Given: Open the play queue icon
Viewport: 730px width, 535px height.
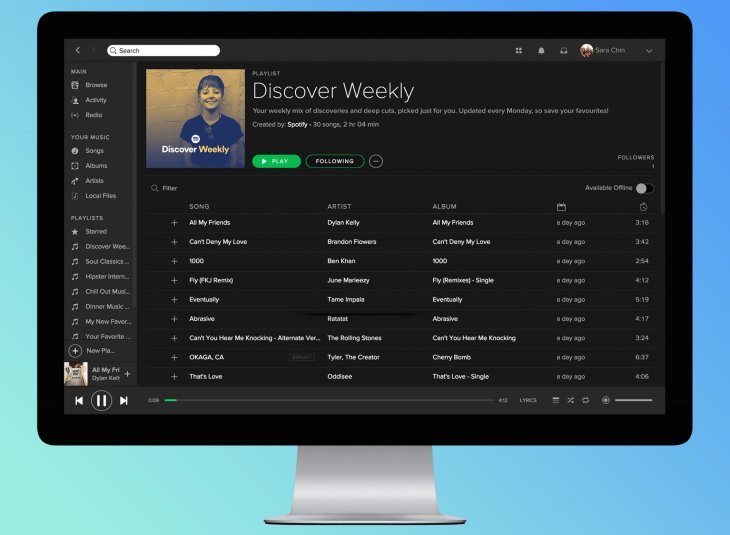Looking at the screenshot, I should point(555,400).
